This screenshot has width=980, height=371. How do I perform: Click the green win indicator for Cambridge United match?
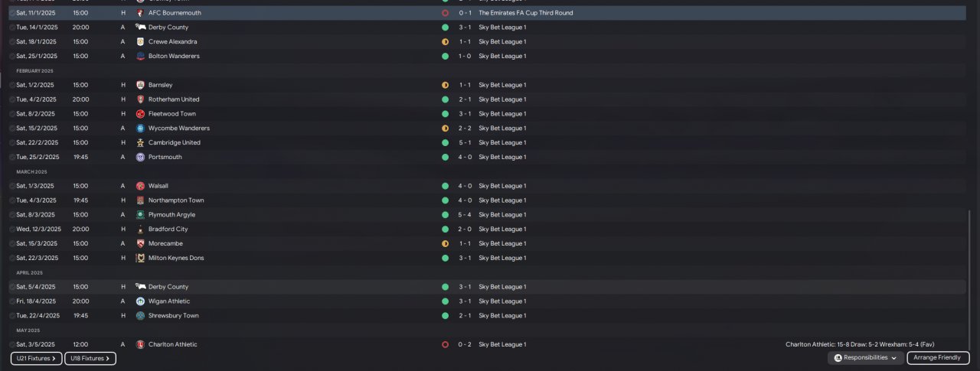pyautogui.click(x=445, y=142)
